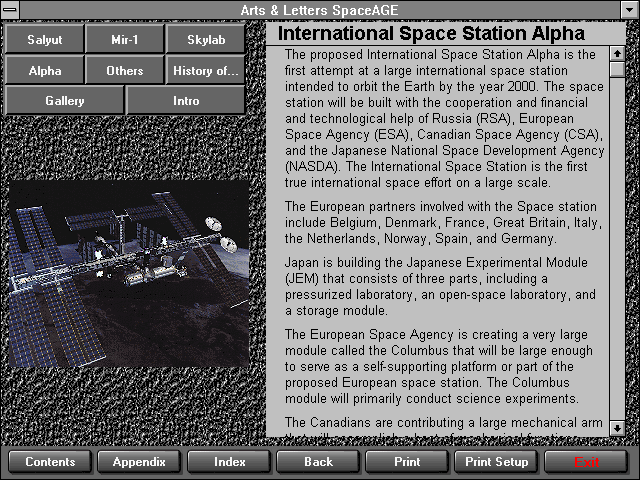Click the scroll down arrow of the article
The width and height of the screenshot is (640, 480).
(x=617, y=428)
